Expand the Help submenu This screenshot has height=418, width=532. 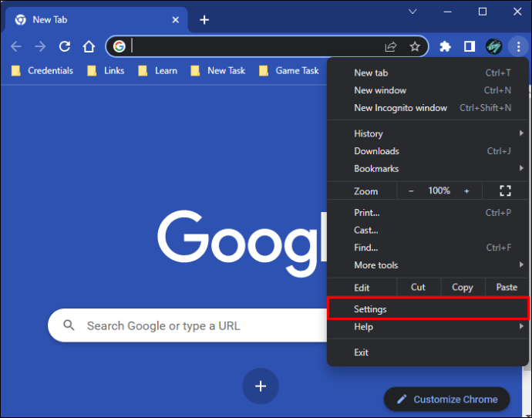tap(428, 327)
